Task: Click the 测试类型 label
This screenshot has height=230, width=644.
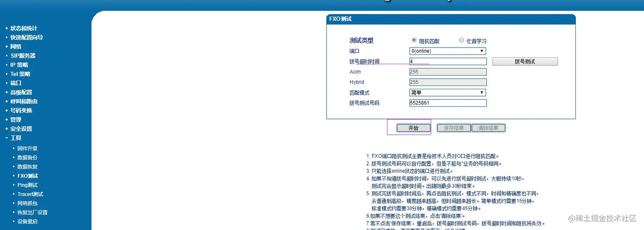Action: pos(361,41)
